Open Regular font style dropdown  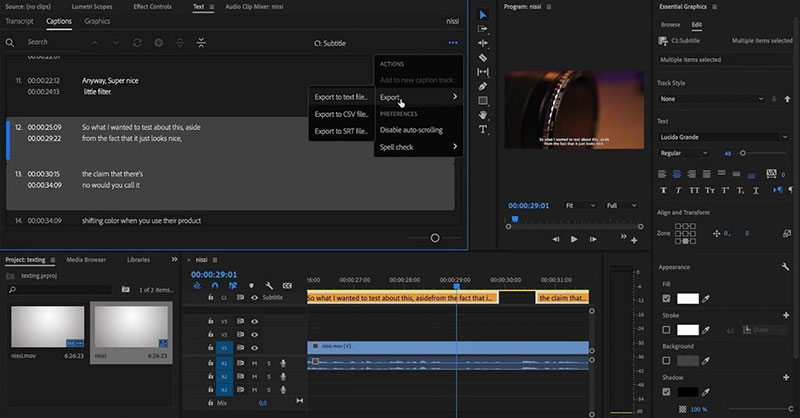[x=684, y=153]
